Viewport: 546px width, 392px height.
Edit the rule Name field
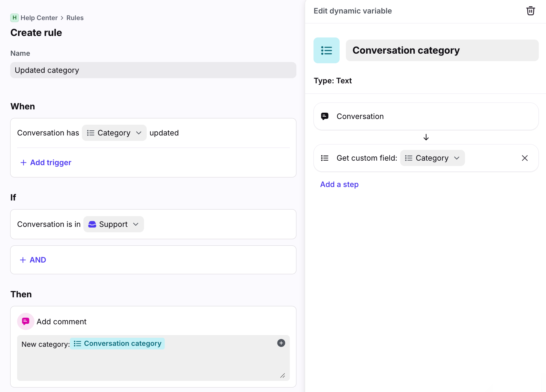tap(153, 70)
